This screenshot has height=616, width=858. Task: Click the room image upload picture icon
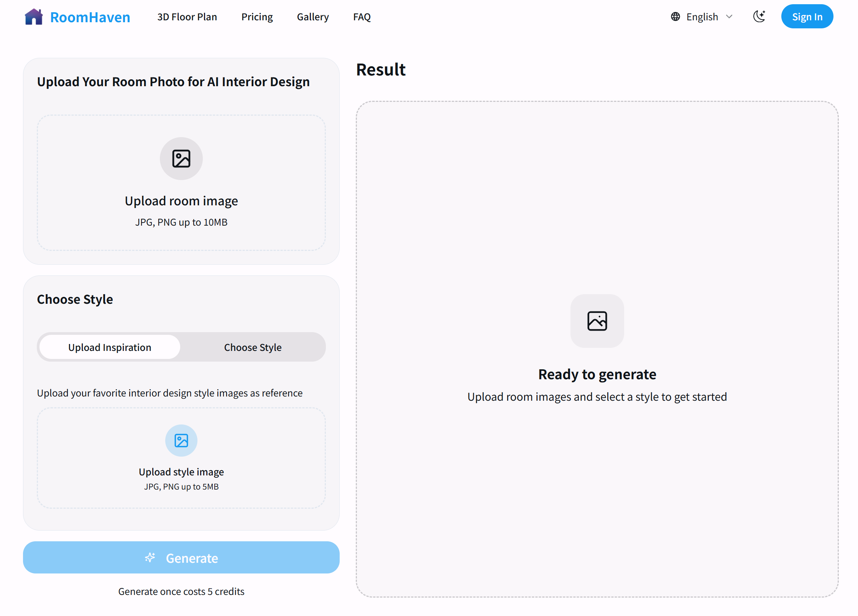[181, 159]
